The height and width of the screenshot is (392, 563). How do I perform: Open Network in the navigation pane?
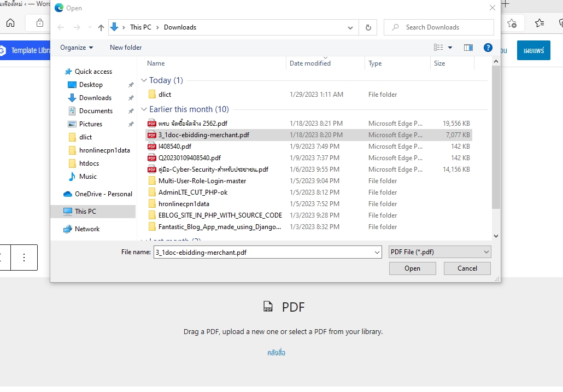[x=87, y=229]
